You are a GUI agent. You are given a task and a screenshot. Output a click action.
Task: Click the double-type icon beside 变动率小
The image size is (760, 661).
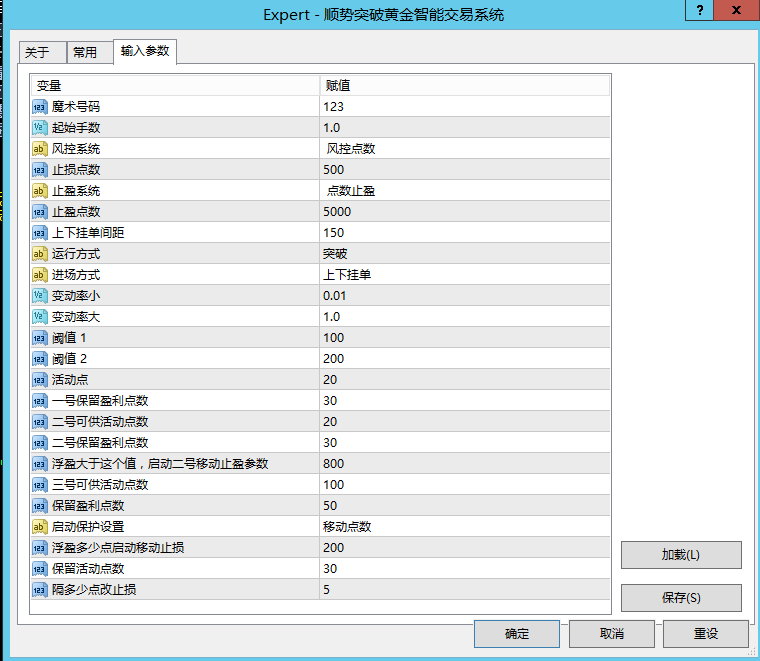(x=40, y=296)
